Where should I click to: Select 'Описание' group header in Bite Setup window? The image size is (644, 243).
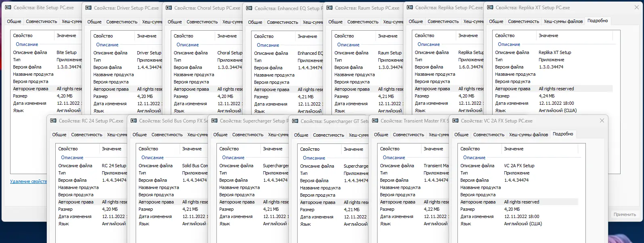pos(27,44)
